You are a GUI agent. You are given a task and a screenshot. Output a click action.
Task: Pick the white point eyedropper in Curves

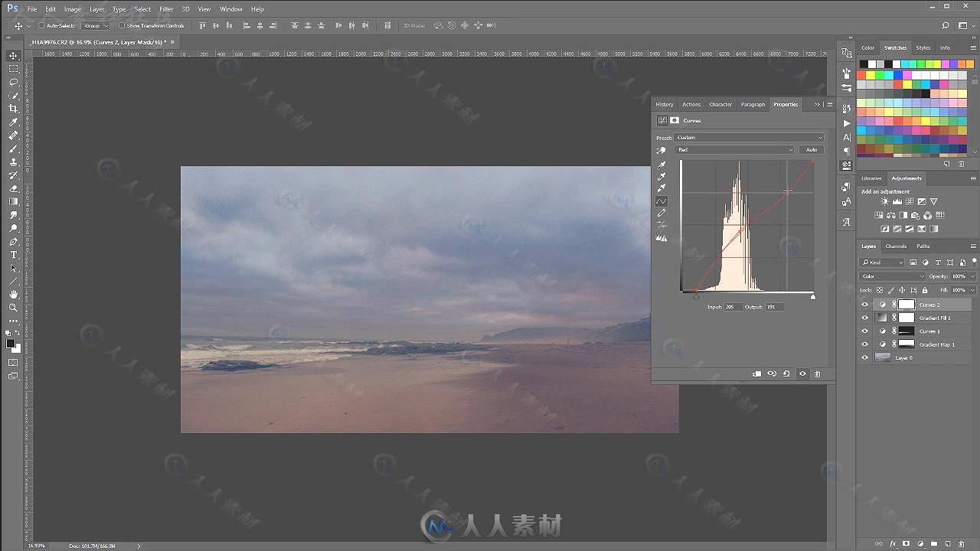click(661, 187)
